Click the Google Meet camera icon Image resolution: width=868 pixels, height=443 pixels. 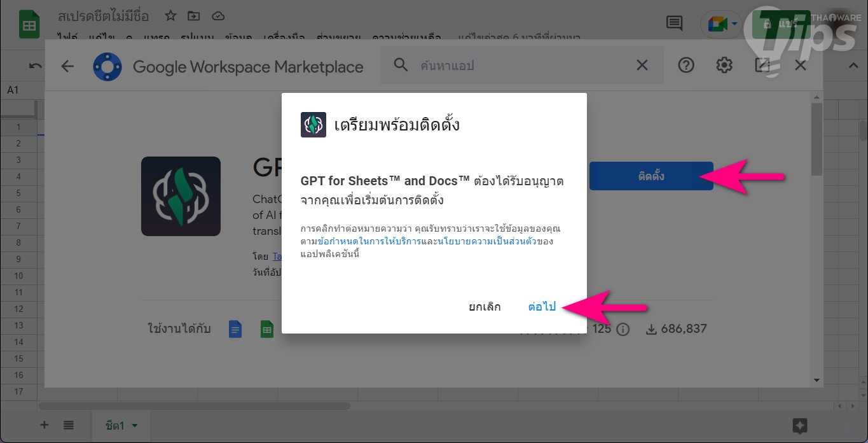pos(717,24)
